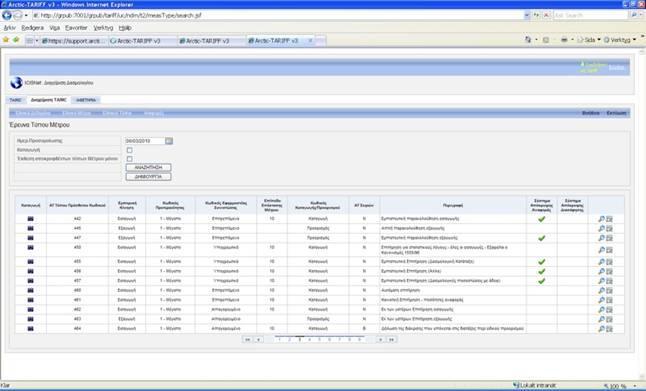Image resolution: width=646 pixels, height=391 pixels.
Task: Open the Favorites Center star icon
Action: [x=6, y=40]
